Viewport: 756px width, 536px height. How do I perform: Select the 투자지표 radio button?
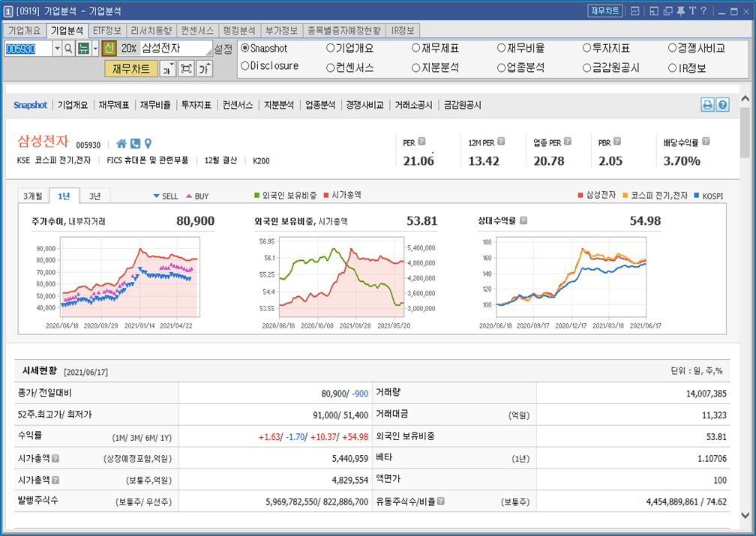pyautogui.click(x=586, y=48)
